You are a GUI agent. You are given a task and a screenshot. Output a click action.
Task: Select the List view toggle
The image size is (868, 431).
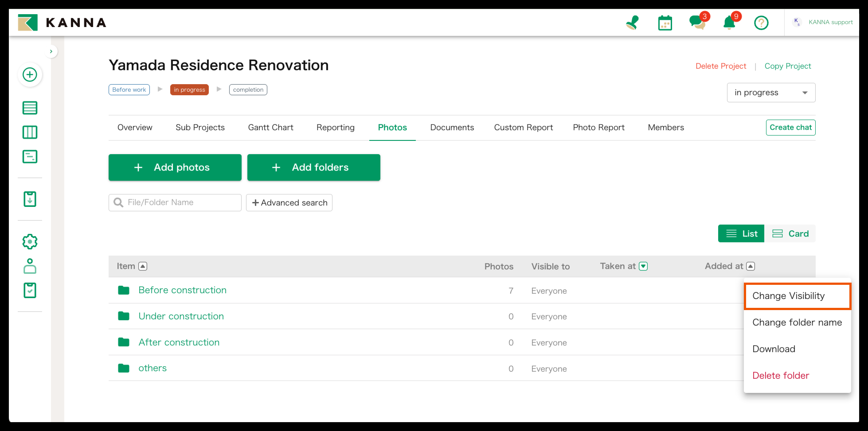tap(741, 233)
